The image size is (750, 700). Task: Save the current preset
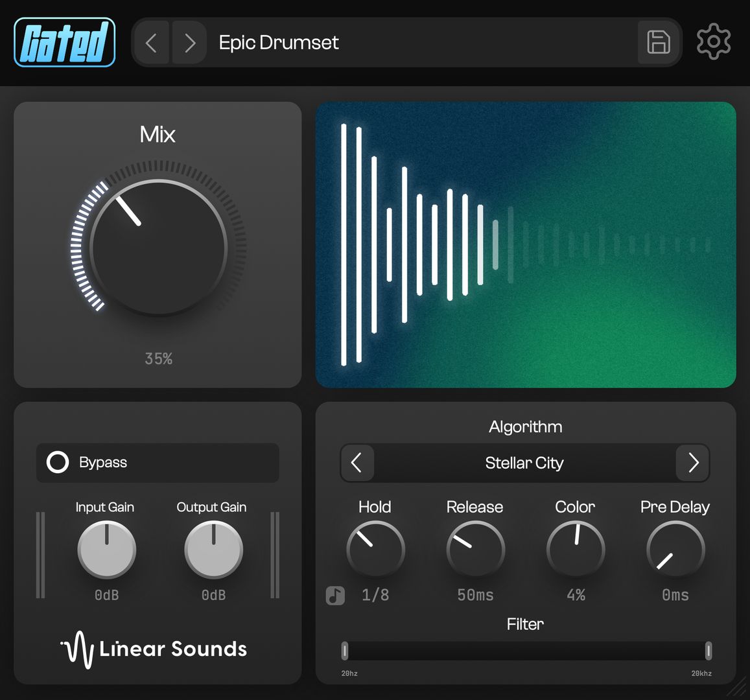tap(658, 43)
